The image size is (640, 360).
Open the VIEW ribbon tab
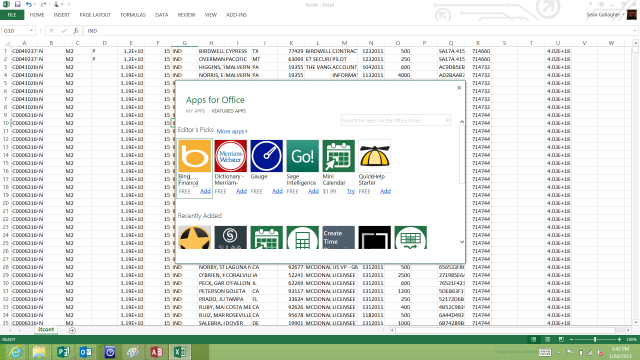tap(211, 15)
